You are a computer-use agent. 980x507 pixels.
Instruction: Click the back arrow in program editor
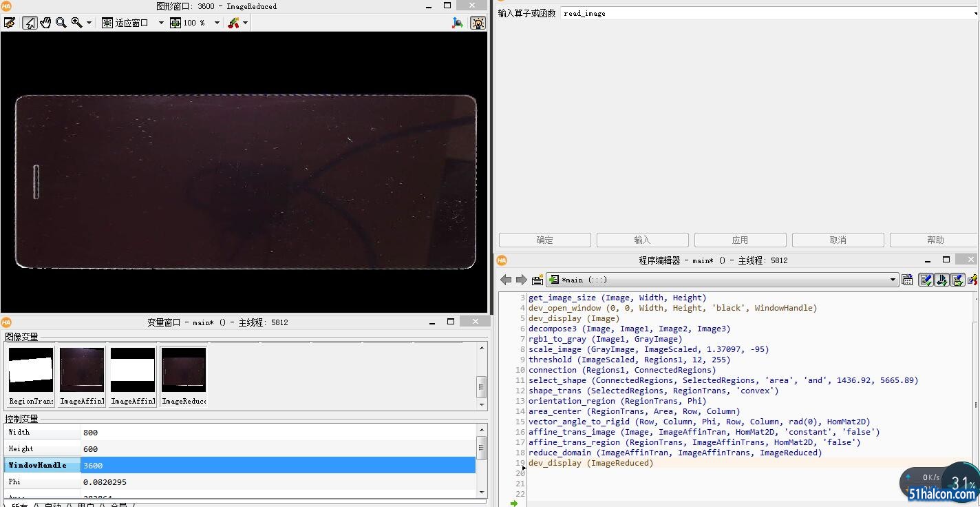click(506, 280)
